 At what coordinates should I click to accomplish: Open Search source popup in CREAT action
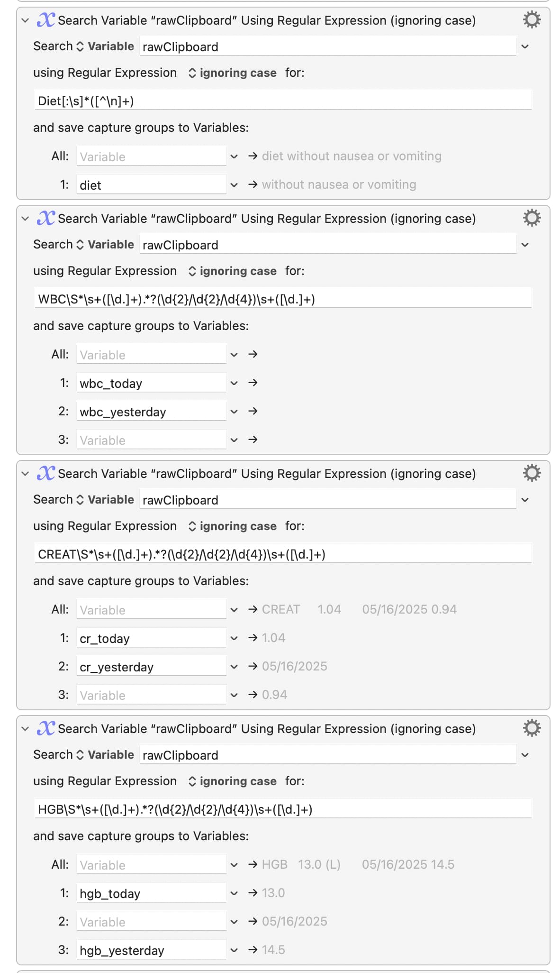pos(105,500)
